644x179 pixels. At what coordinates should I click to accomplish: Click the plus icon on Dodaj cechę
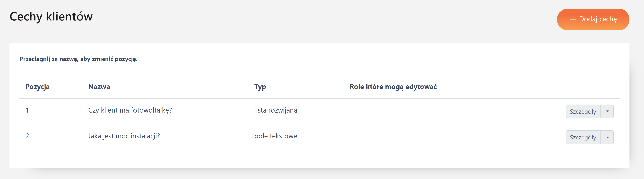coord(573,20)
